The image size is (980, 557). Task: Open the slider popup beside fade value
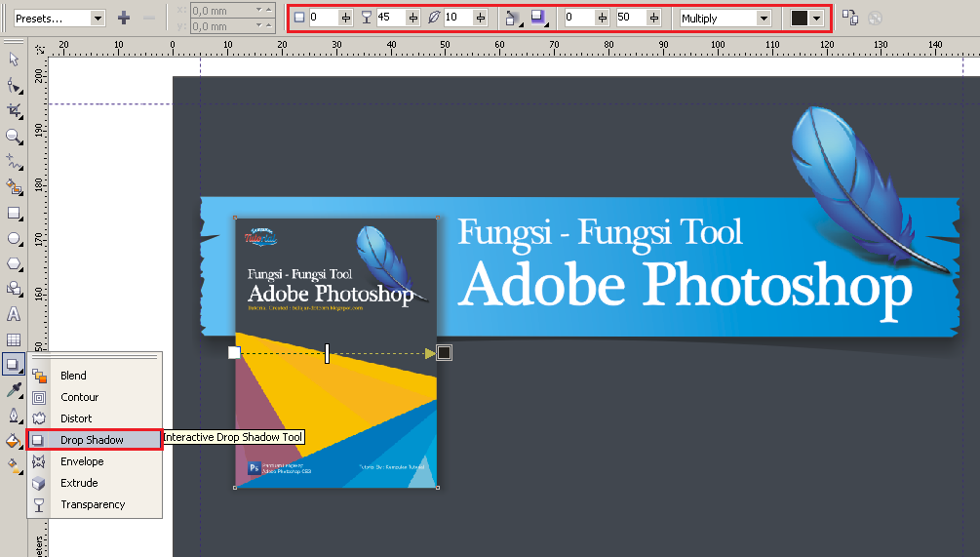(602, 19)
